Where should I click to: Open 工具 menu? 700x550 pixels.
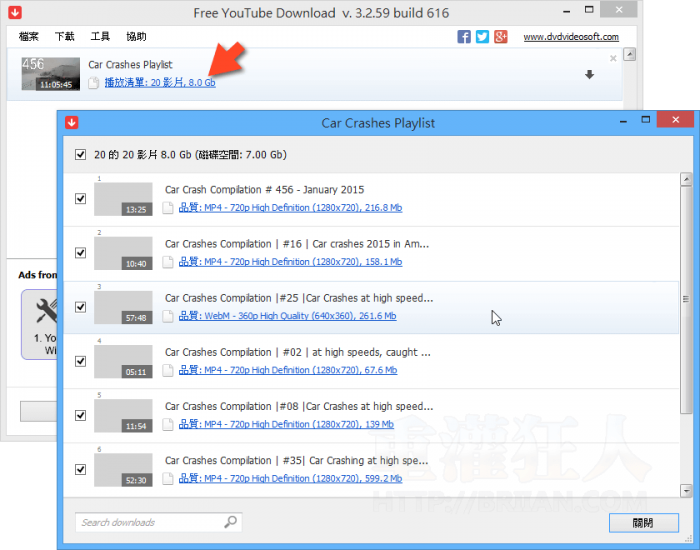(x=100, y=37)
